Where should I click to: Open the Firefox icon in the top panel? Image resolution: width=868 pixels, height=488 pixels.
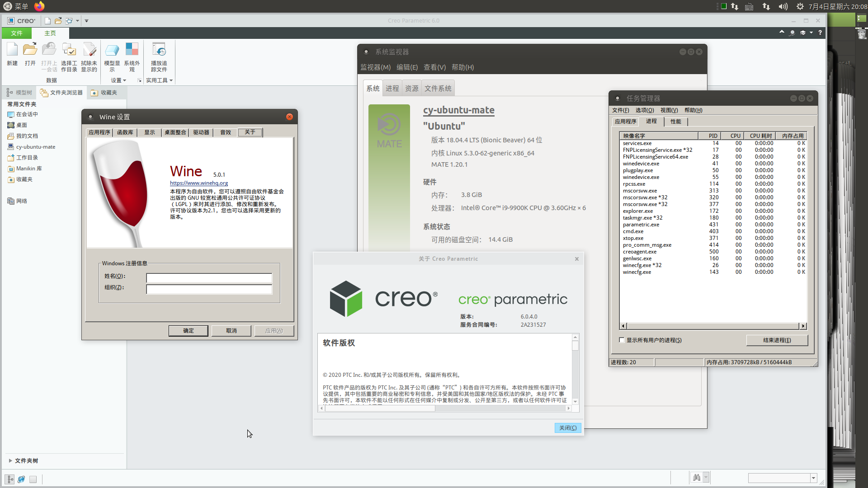pyautogui.click(x=40, y=6)
